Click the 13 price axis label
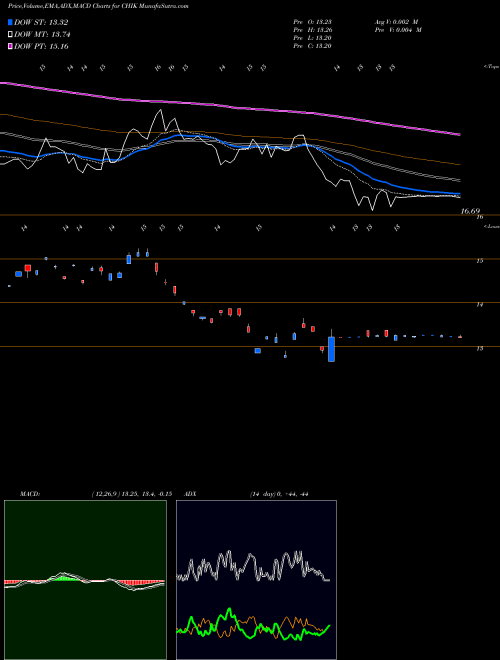500x660 pixels. tap(479, 349)
